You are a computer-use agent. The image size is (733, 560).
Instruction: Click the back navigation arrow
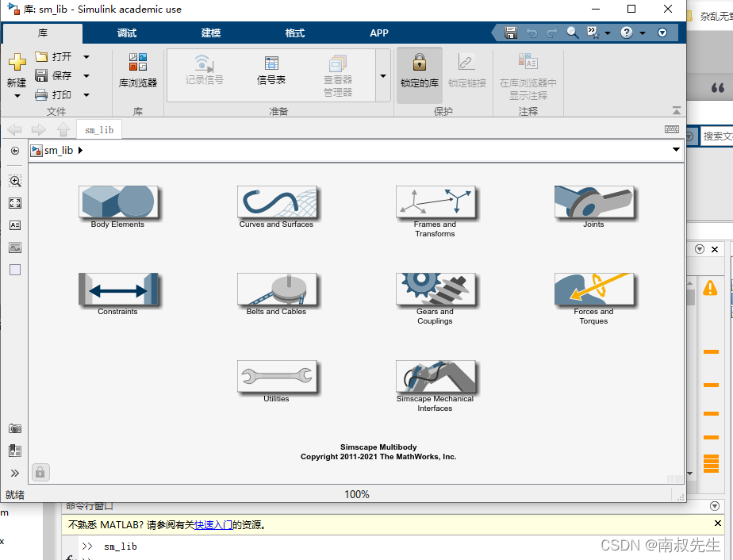(x=14, y=129)
